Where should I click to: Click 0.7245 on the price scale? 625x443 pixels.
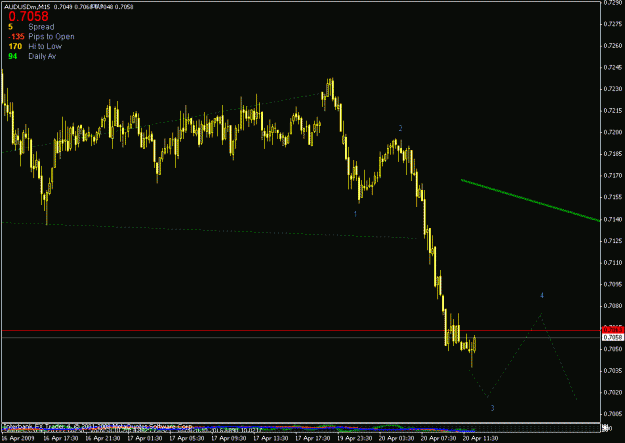(x=613, y=67)
